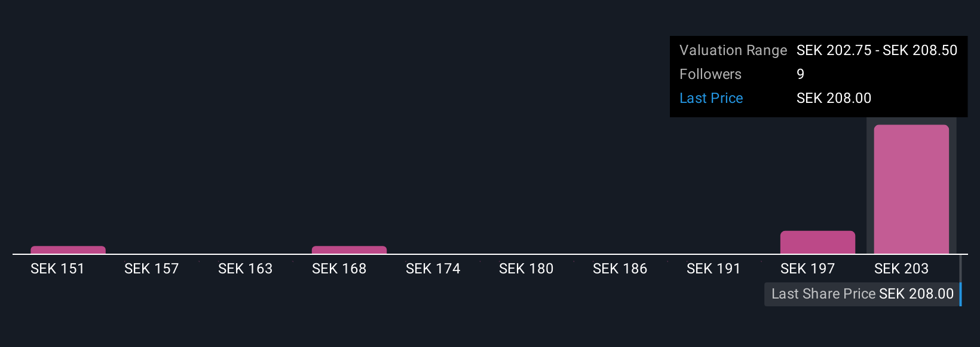
Task: Click the SEK 168 valuation bar
Action: pyautogui.click(x=349, y=250)
